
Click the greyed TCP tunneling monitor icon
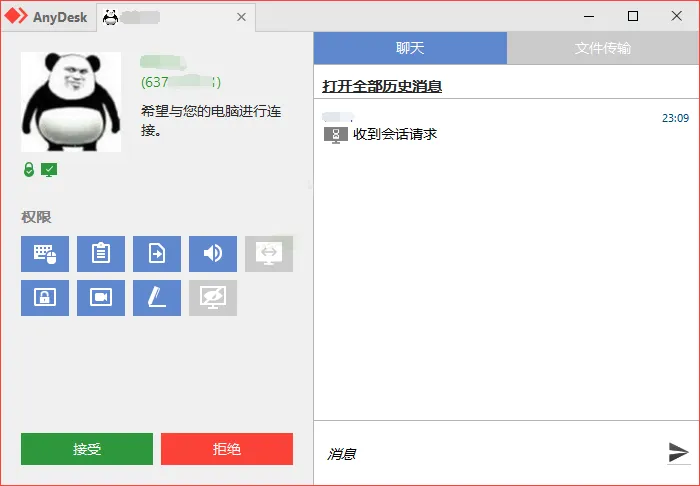tap(269, 254)
